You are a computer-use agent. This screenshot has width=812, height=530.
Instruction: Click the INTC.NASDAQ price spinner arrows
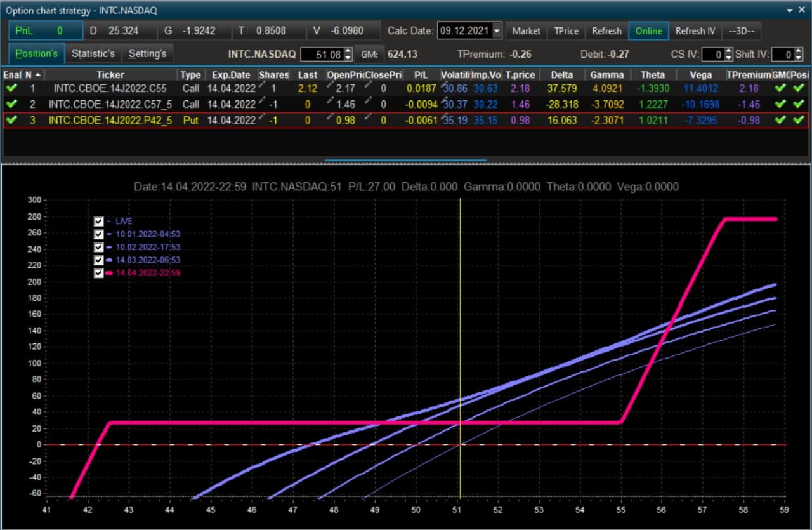click(x=348, y=55)
